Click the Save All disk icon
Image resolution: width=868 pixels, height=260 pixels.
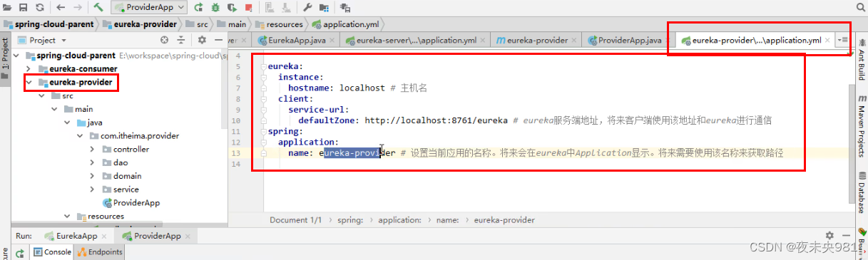(x=24, y=7)
